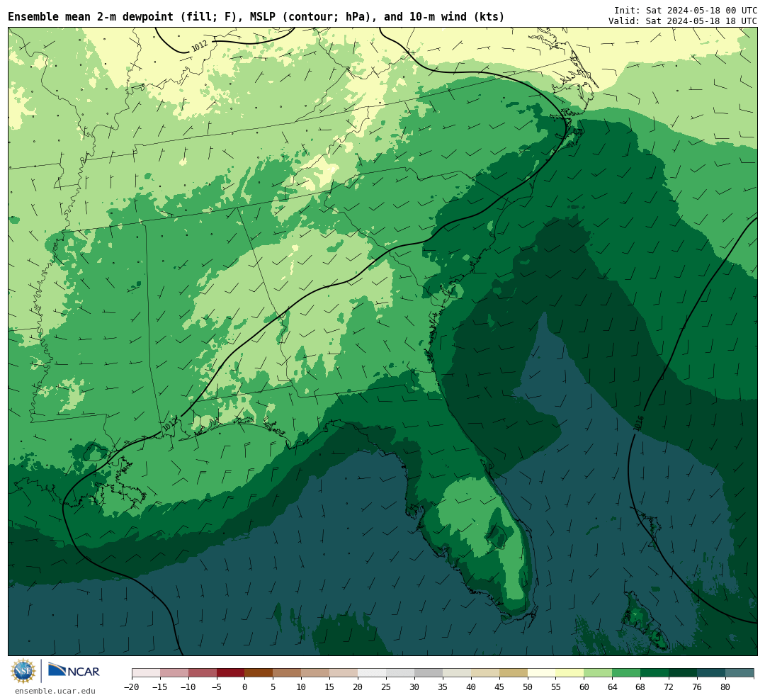Click the NSF logo icon
The width and height of the screenshot is (765, 700).
(23, 671)
